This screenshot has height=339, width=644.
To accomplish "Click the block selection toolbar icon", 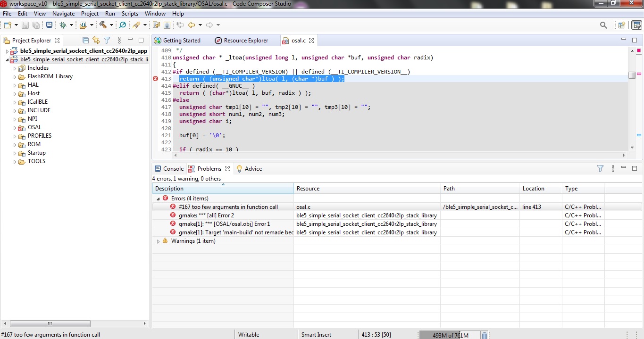I will [167, 25].
